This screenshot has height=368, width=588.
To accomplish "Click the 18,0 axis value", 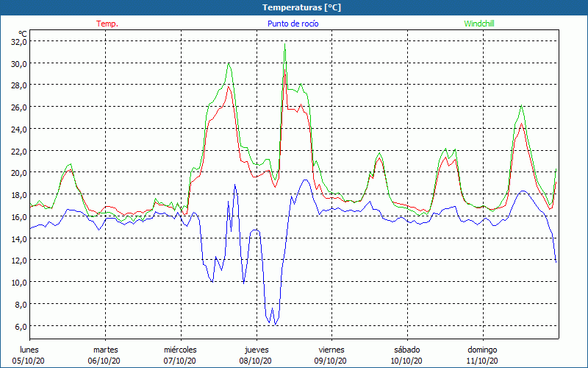I will pyautogui.click(x=19, y=195).
